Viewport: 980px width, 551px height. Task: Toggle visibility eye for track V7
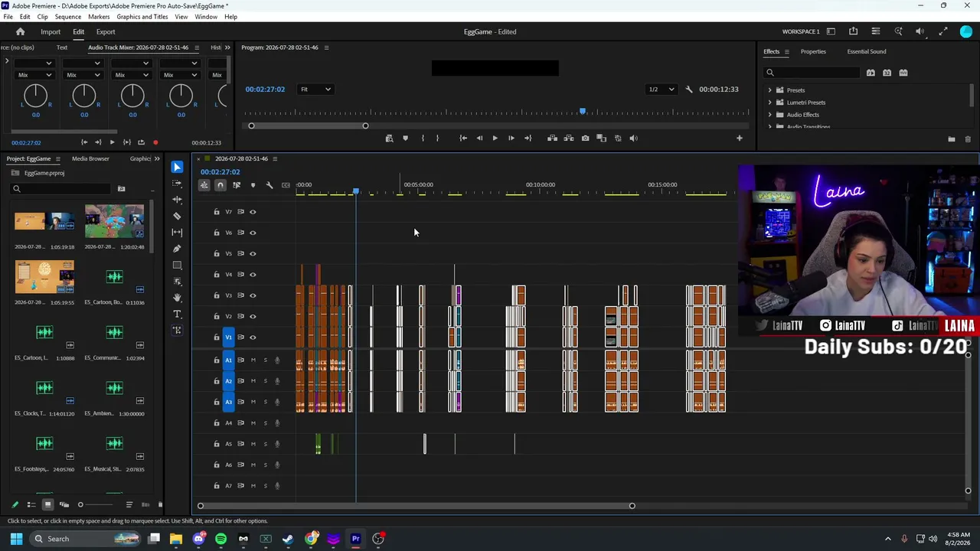pyautogui.click(x=253, y=212)
